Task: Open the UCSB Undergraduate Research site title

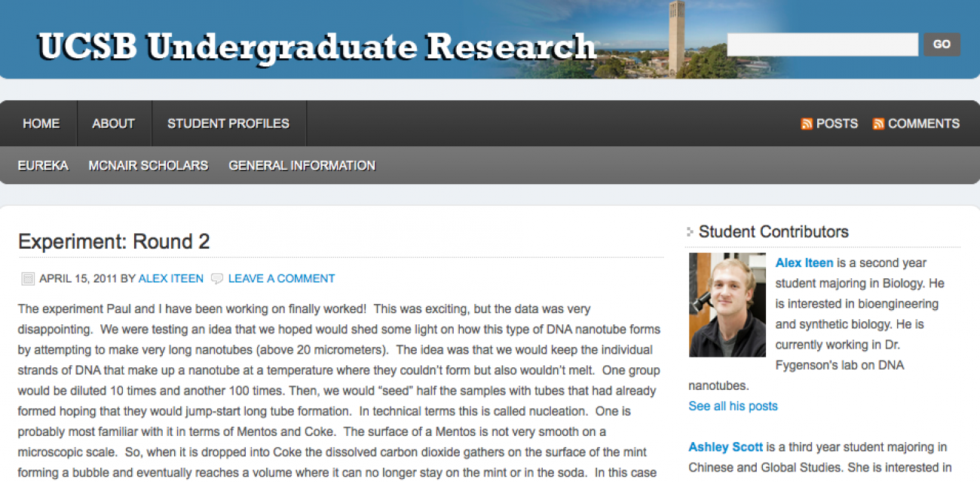Action: tap(317, 47)
